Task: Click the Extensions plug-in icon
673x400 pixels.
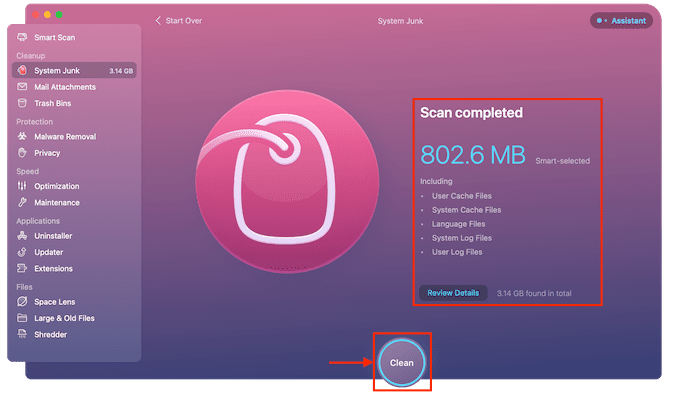Action: click(22, 268)
